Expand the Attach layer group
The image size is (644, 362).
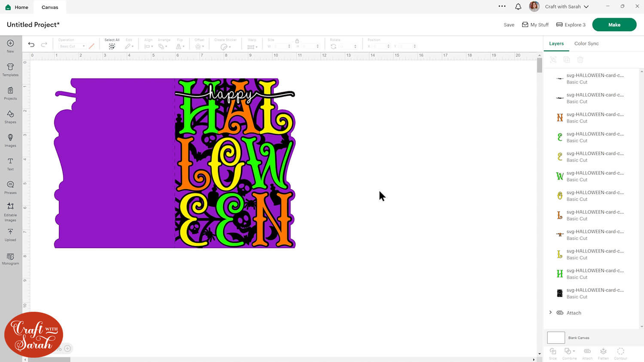550,313
